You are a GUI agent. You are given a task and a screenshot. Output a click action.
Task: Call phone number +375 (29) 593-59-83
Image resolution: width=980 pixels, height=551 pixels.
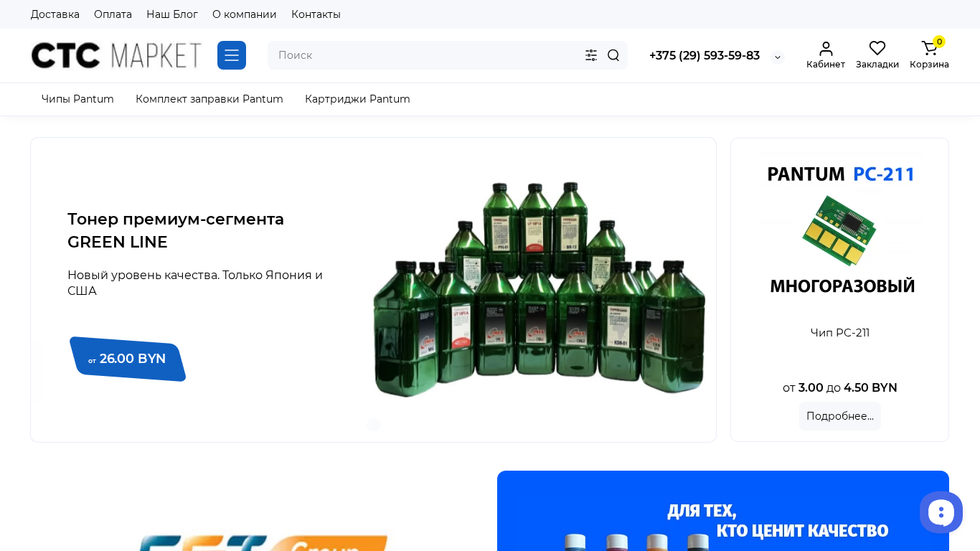[x=705, y=55]
